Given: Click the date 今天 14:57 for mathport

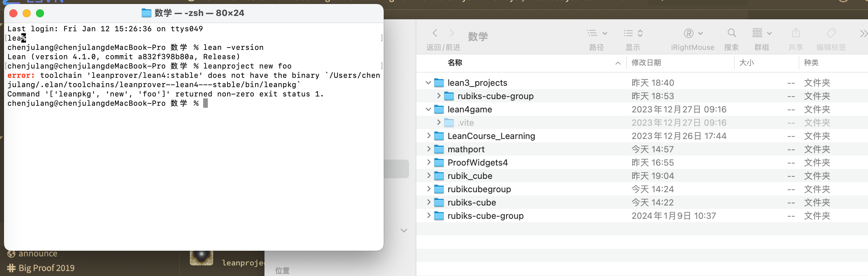Looking at the screenshot, I should pos(653,149).
